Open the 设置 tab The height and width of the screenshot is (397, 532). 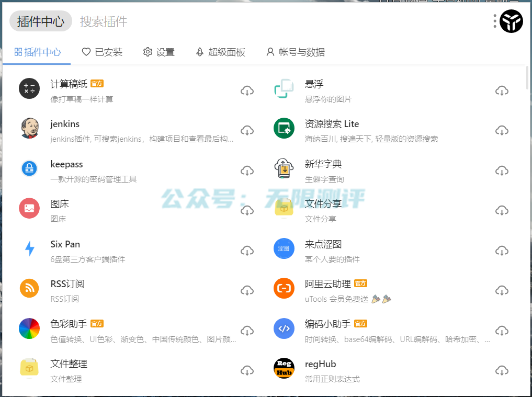159,52
